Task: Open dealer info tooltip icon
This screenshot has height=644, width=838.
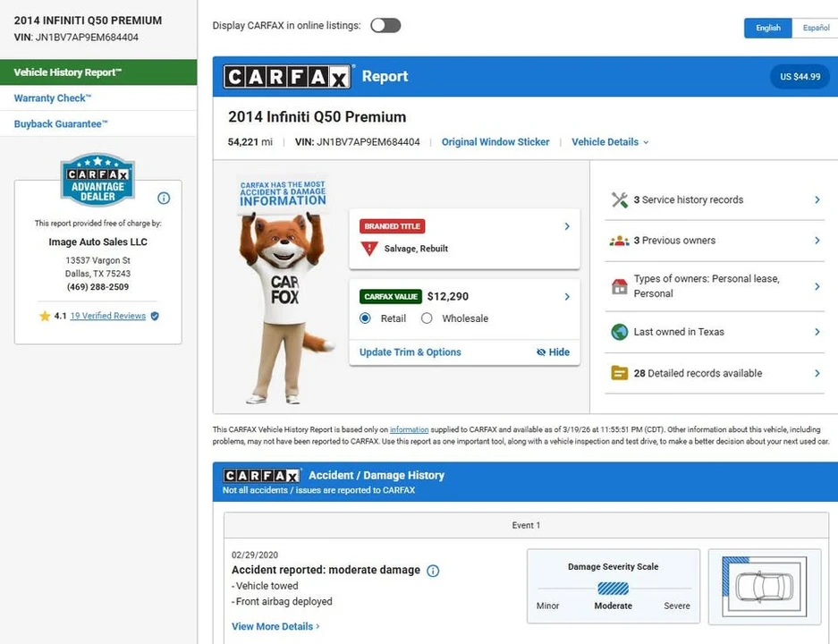Action: pos(164,199)
